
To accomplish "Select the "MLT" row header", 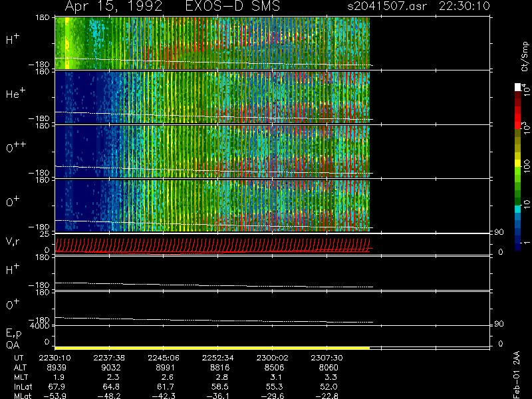I will [x=21, y=377].
